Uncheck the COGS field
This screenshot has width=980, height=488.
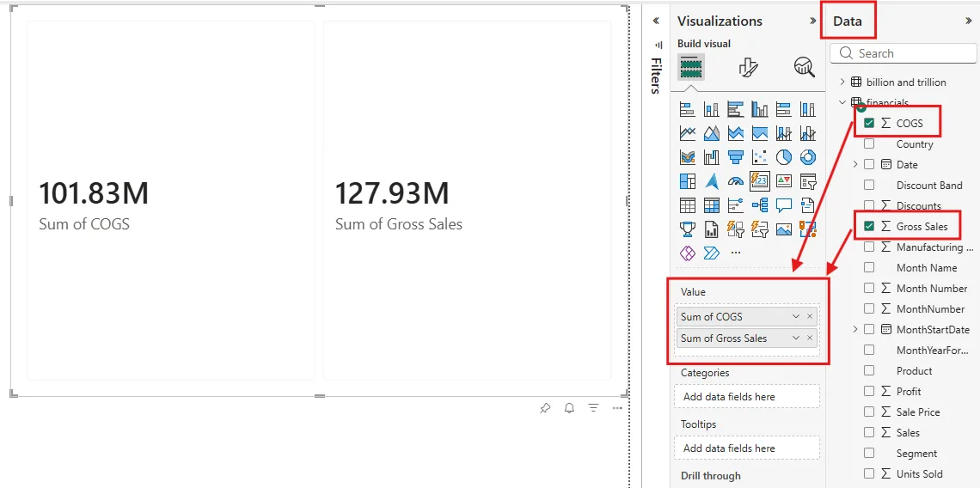(x=869, y=123)
